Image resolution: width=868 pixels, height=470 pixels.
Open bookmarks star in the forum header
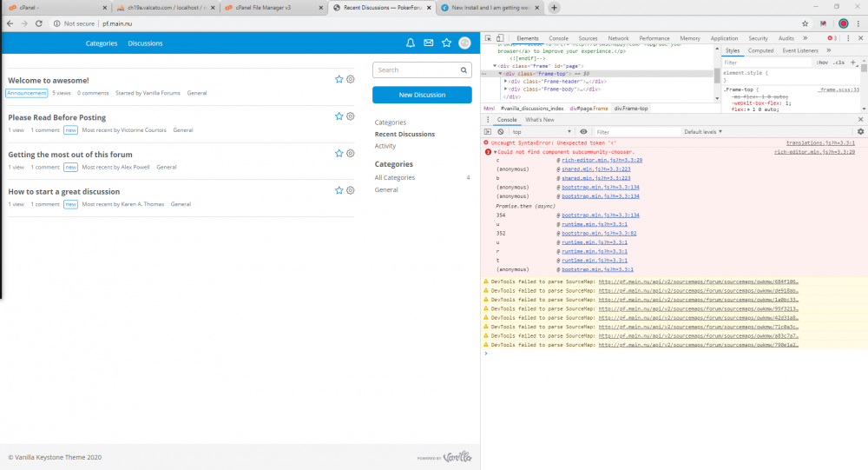tap(446, 43)
